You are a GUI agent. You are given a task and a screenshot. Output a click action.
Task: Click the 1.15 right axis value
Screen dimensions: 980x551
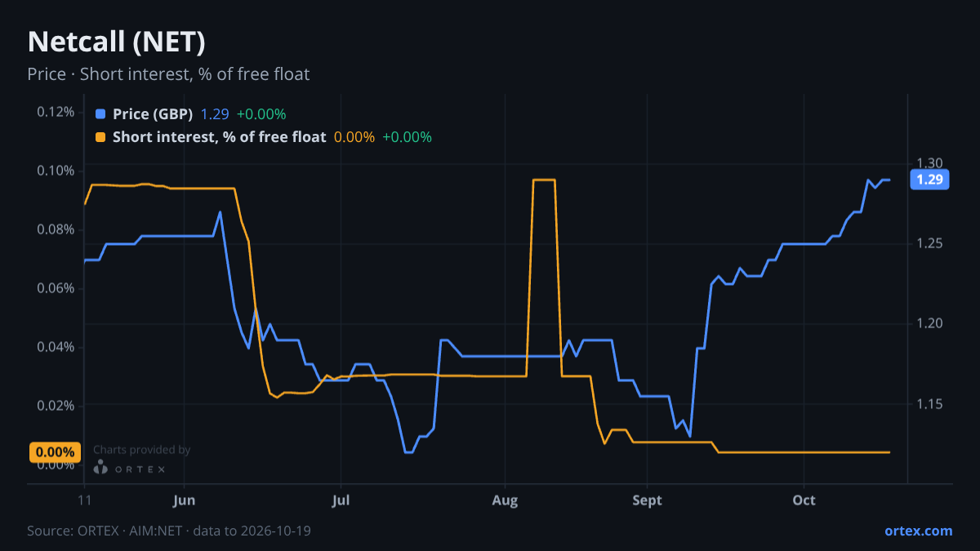tap(930, 404)
